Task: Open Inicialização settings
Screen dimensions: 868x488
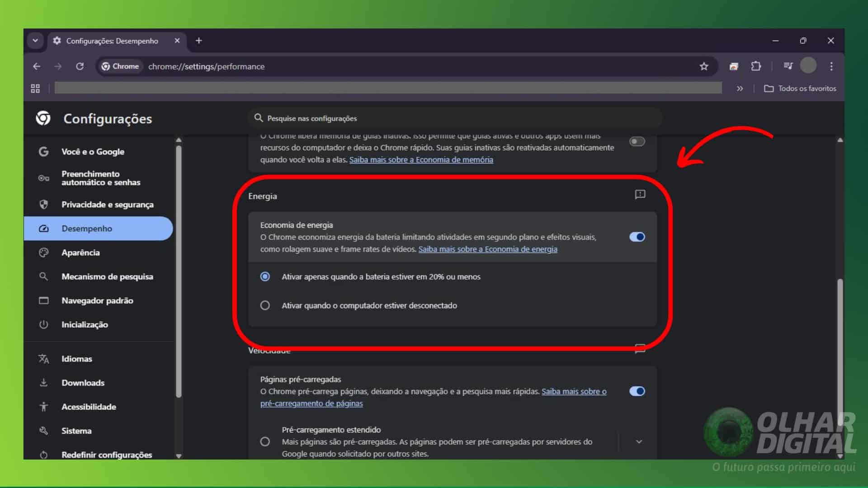Action: [85, 324]
